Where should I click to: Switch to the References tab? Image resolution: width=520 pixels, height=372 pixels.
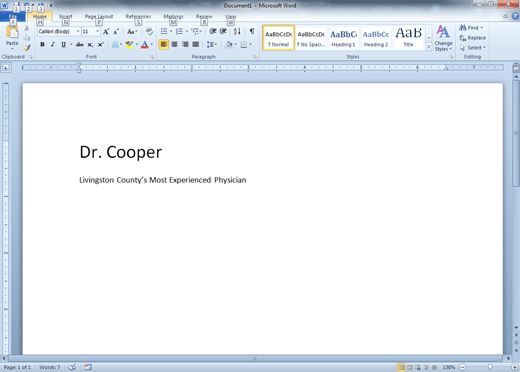coord(138,16)
